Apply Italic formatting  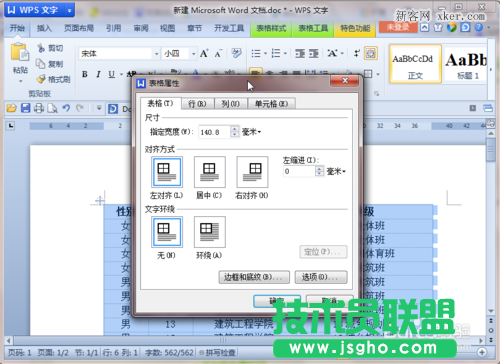coord(98,74)
